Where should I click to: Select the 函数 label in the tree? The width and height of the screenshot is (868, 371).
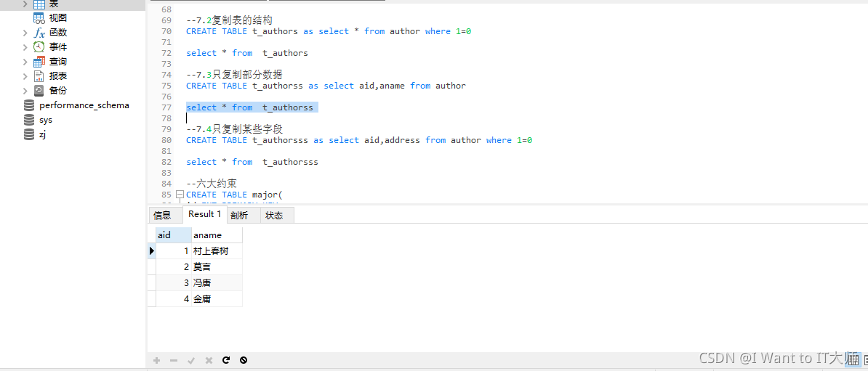58,33
